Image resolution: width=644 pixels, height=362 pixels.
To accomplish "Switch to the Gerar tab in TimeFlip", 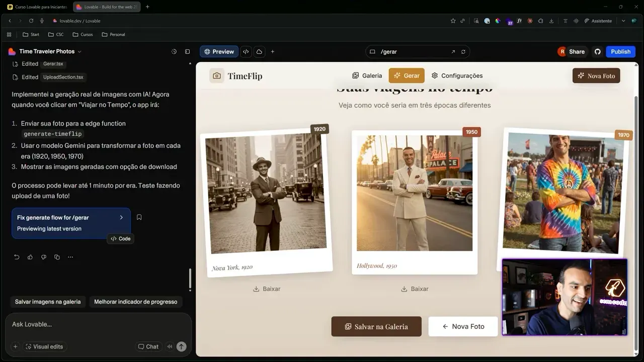I will (407, 75).
